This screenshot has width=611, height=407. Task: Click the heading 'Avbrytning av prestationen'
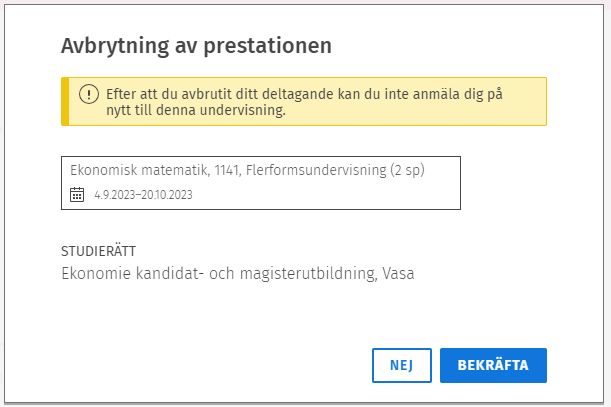pos(196,46)
